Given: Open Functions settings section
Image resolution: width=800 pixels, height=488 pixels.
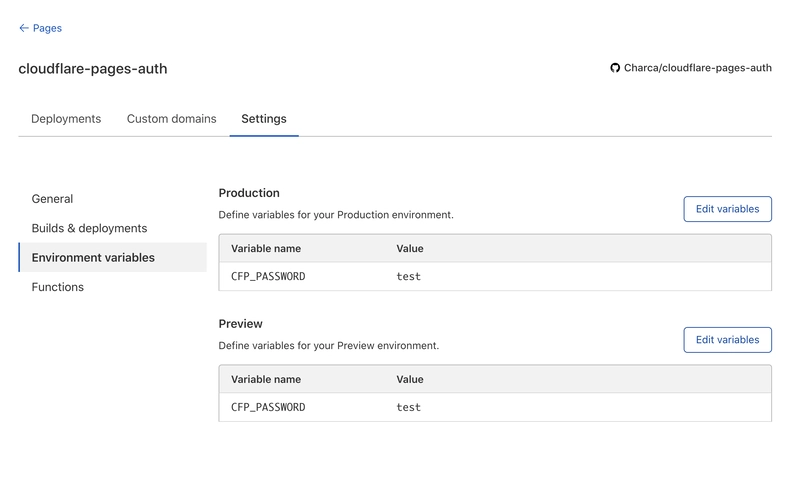Looking at the screenshot, I should click(58, 287).
